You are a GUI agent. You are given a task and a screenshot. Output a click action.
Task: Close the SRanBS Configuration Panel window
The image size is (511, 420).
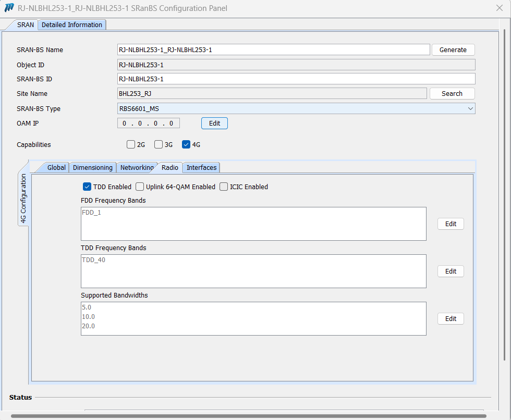click(498, 8)
